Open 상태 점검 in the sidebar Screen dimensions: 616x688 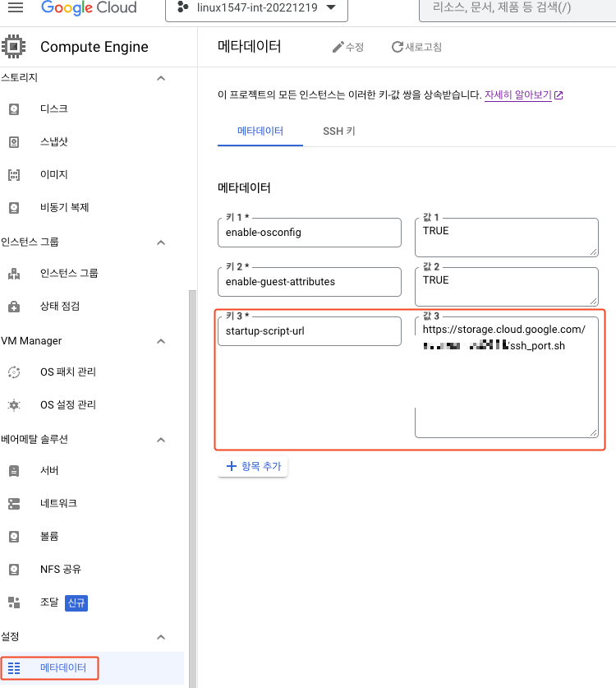[60, 307]
